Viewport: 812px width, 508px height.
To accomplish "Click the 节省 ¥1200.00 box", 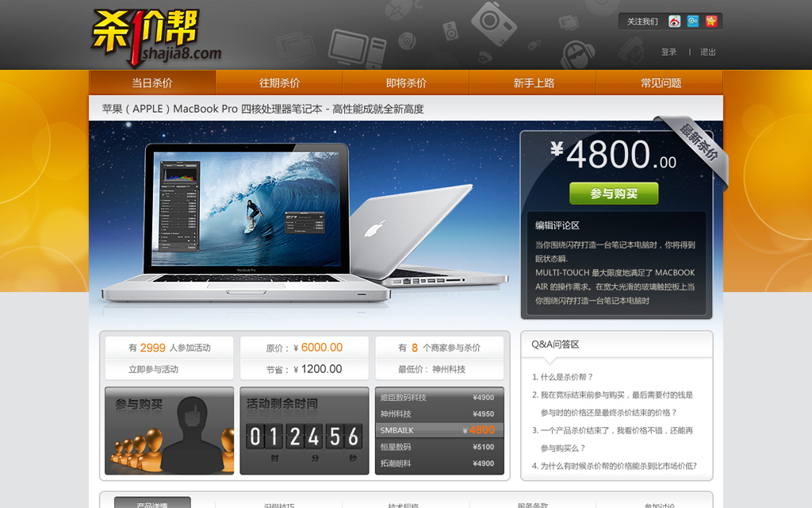I will (x=304, y=369).
